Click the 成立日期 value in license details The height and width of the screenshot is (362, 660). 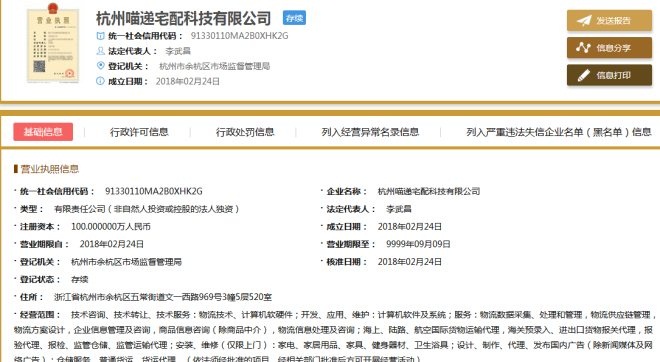coord(410,226)
